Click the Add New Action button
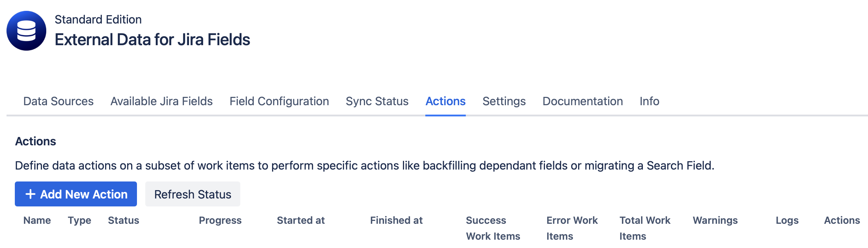 pyautogui.click(x=76, y=194)
